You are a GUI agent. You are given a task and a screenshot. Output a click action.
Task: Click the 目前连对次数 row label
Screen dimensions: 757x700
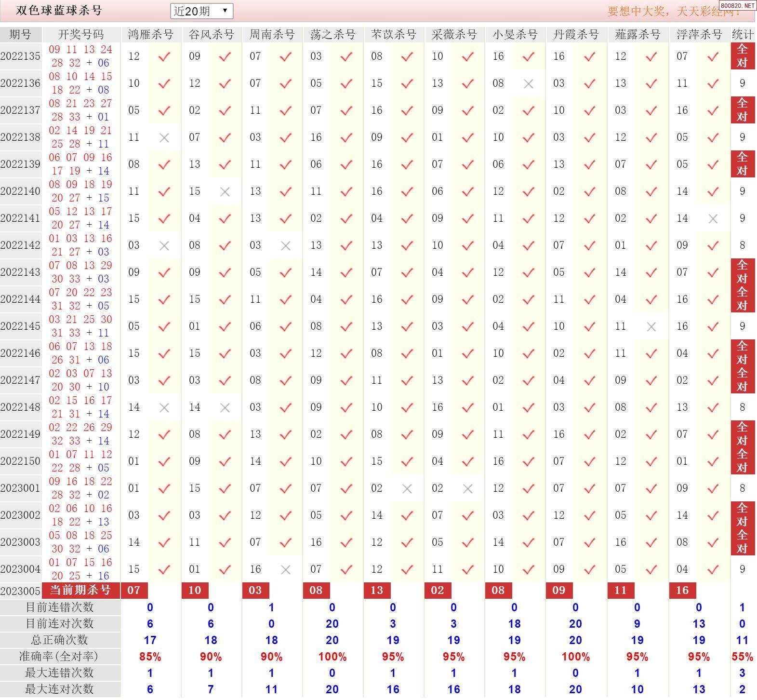(x=60, y=624)
